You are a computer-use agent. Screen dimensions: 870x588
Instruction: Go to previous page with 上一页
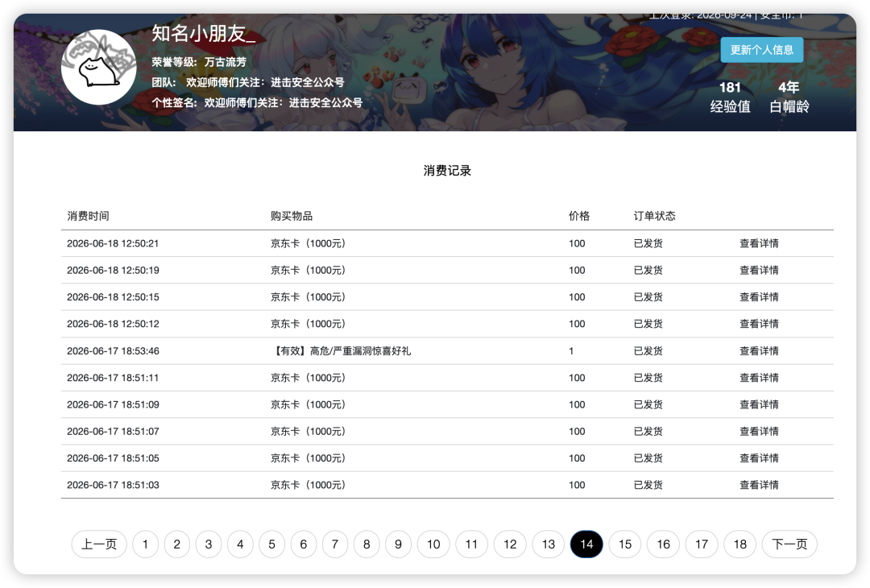(99, 545)
